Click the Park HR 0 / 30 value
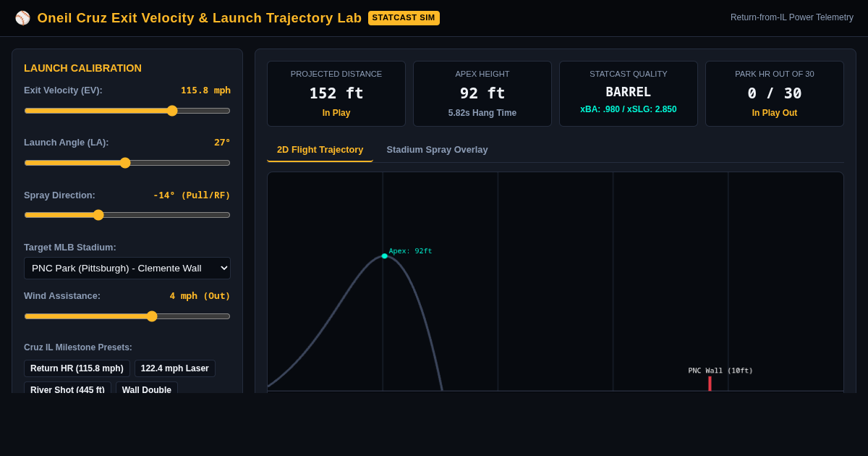The height and width of the screenshot is (456, 868). pyautogui.click(x=775, y=93)
